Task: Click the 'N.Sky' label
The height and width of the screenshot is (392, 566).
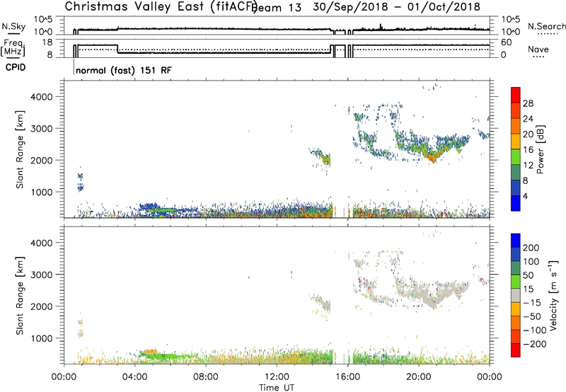Action: (13, 27)
